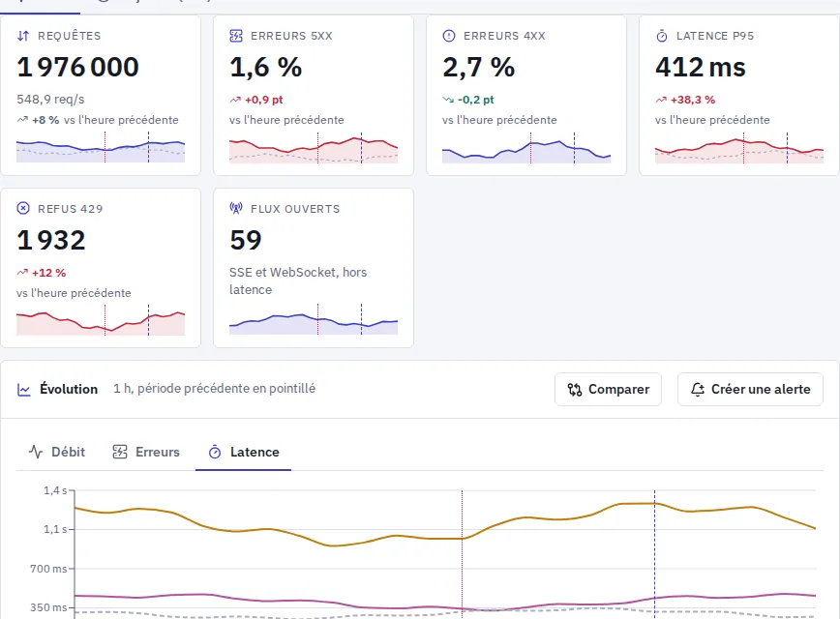Click the stopwatch icon in the Latence tab
The height and width of the screenshot is (619, 840).
coord(214,452)
